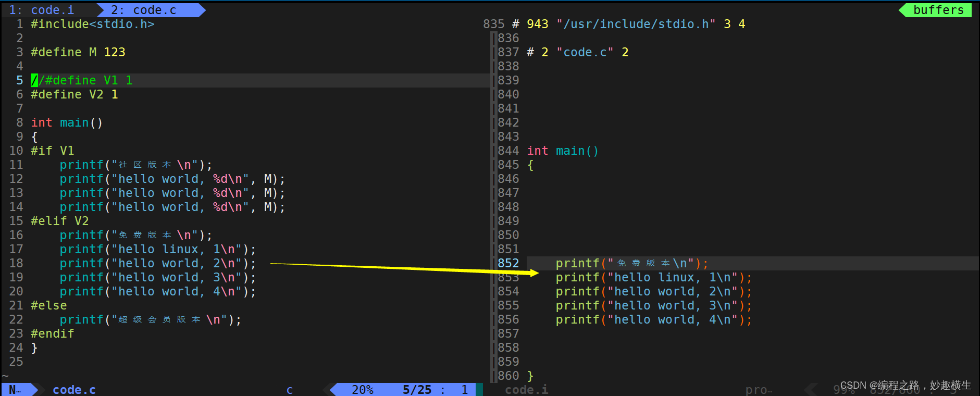Click printf with %d on line 12
Screen dimensions: 980x396
(172, 179)
